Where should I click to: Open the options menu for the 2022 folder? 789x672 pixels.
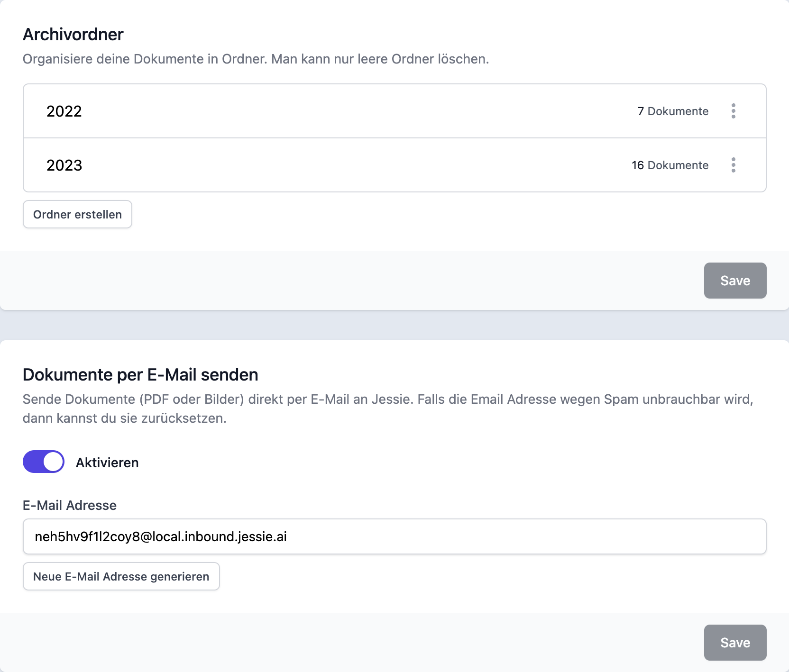(733, 111)
